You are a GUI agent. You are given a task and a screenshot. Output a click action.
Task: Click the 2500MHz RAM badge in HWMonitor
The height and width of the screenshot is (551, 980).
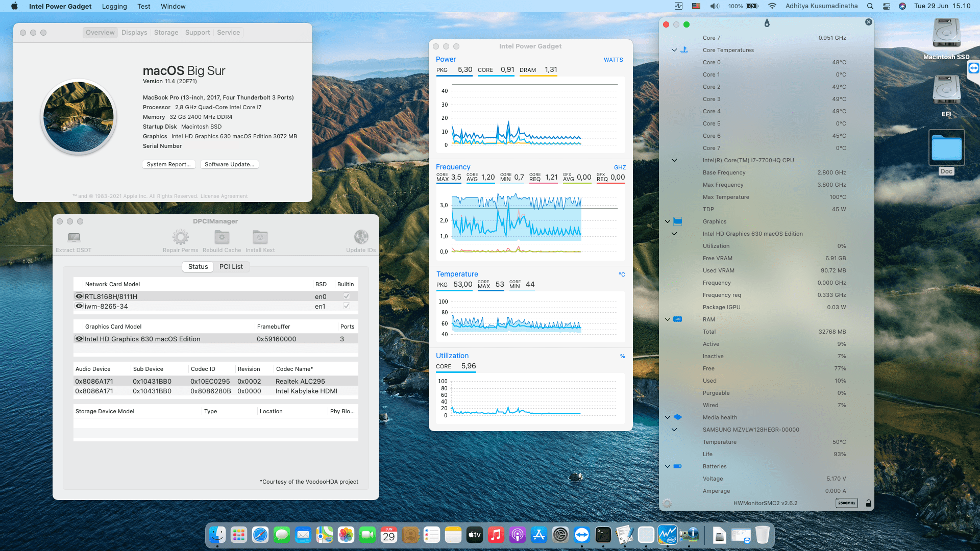pos(847,503)
